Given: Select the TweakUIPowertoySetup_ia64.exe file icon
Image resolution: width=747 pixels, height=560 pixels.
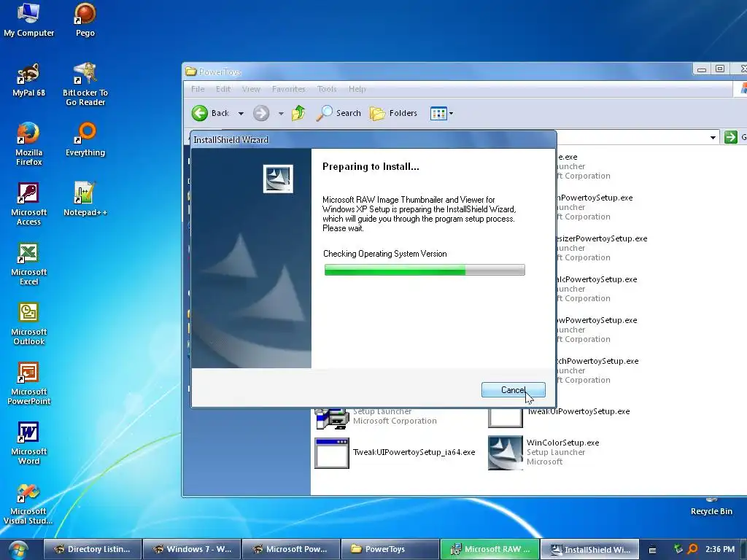Looking at the screenshot, I should coord(332,453).
